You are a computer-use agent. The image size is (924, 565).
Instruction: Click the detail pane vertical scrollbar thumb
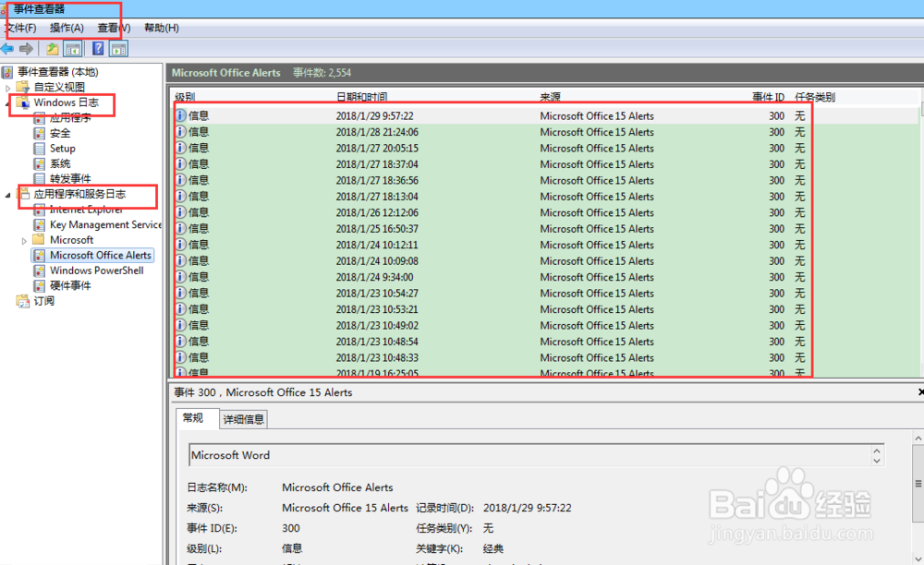(918, 484)
